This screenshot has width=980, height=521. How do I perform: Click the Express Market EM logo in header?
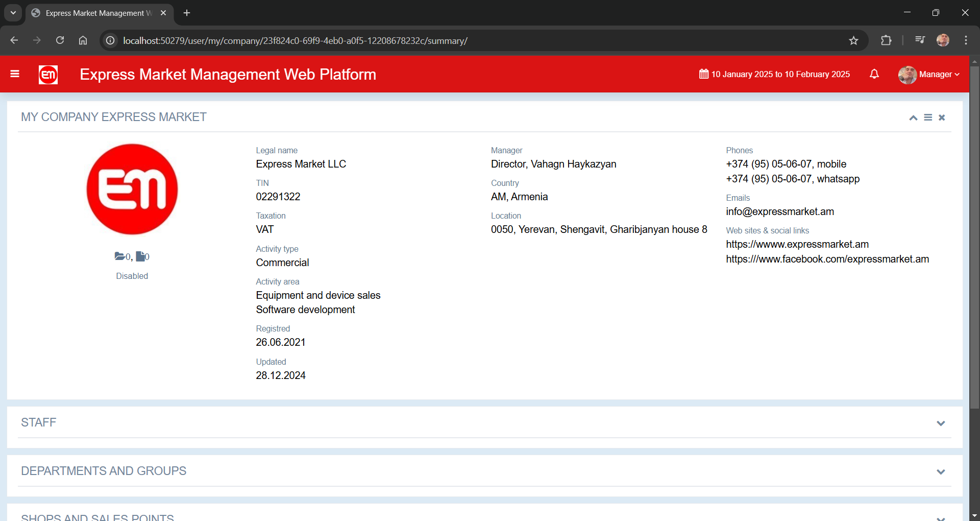(x=48, y=75)
